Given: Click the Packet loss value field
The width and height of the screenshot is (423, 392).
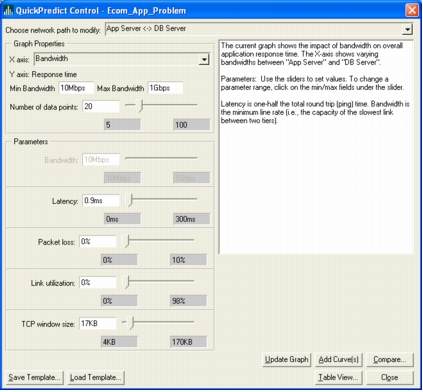Looking at the screenshot, I should click(98, 242).
